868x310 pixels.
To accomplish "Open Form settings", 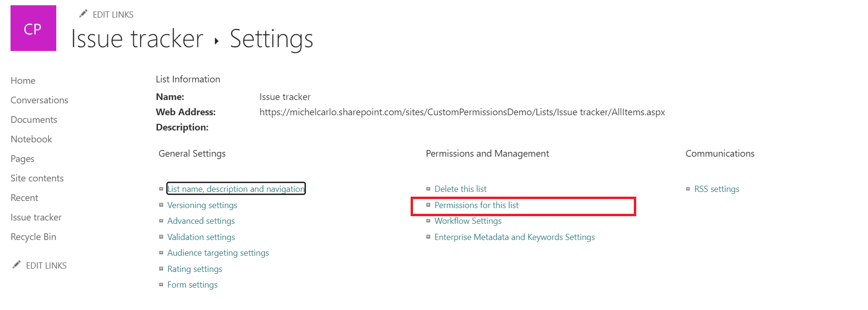I will point(192,284).
